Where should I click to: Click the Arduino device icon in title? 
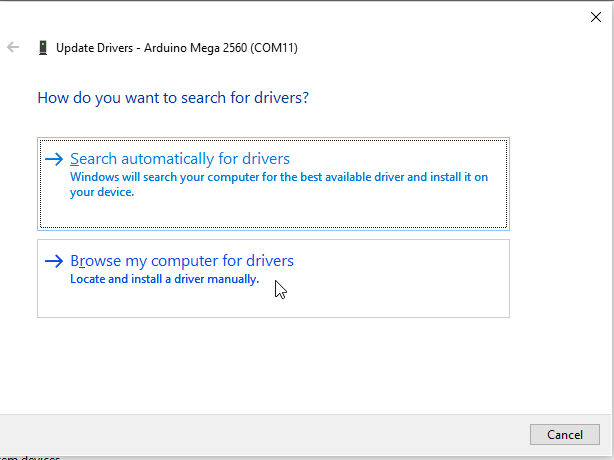(x=43, y=48)
